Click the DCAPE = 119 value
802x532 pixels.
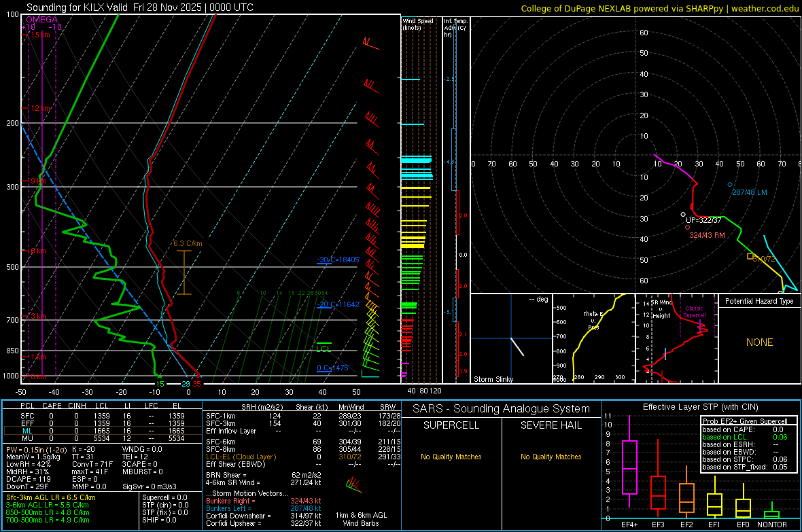(x=28, y=479)
